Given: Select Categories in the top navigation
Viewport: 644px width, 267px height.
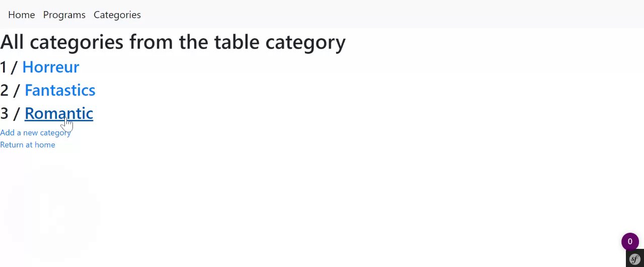Looking at the screenshot, I should (x=117, y=15).
